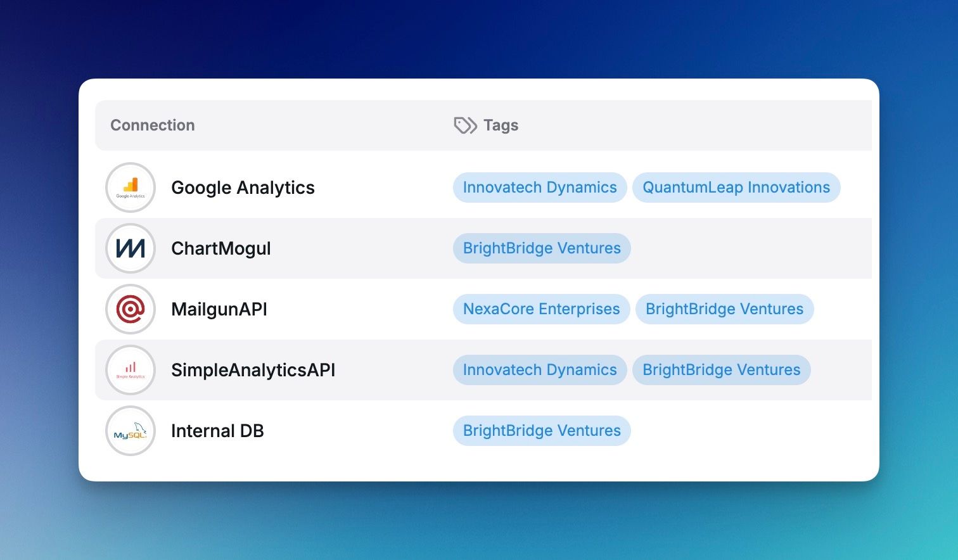This screenshot has height=560, width=958.
Task: Click the ChartMogul logo icon
Action: (x=131, y=248)
